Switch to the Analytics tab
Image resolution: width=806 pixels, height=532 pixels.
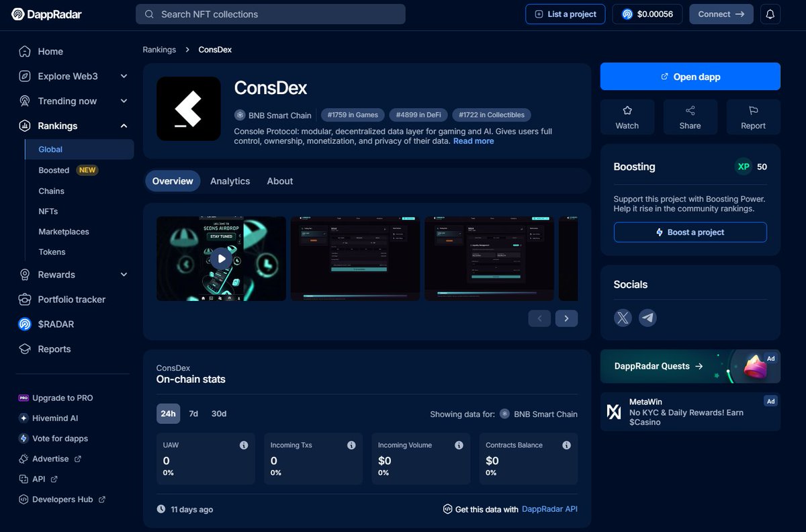point(230,181)
